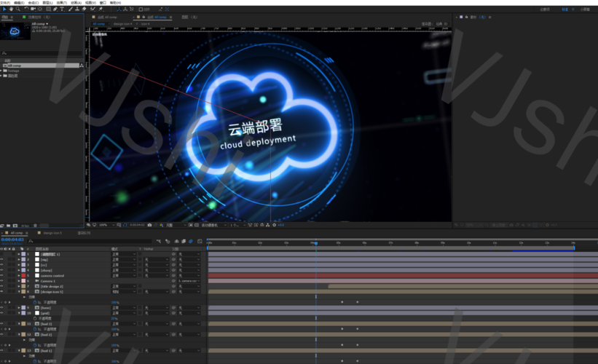Viewport: 598px width, 364px height.
Task: Select the Pen tool
Action: [x=55, y=9]
